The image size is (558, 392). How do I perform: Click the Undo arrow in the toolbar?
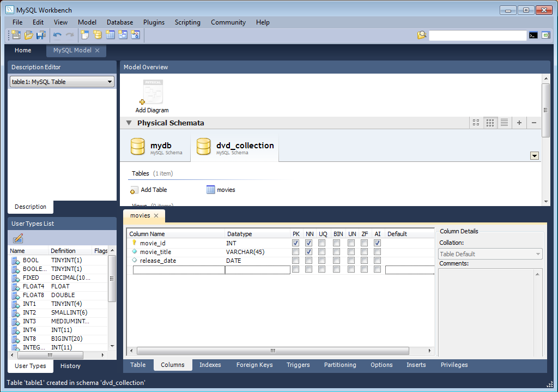pyautogui.click(x=57, y=35)
